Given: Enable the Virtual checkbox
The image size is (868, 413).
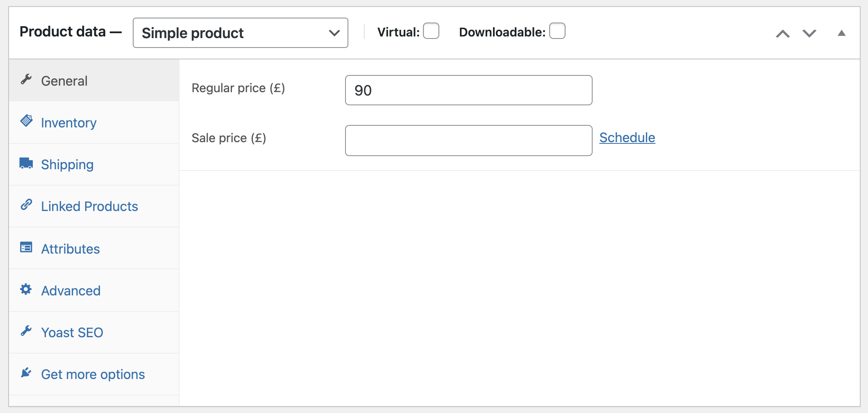Looking at the screenshot, I should coord(431,31).
